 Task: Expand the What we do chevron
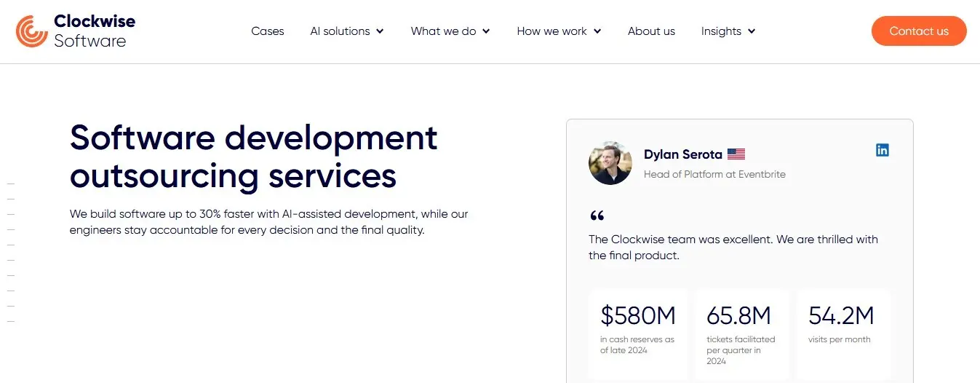coord(486,31)
